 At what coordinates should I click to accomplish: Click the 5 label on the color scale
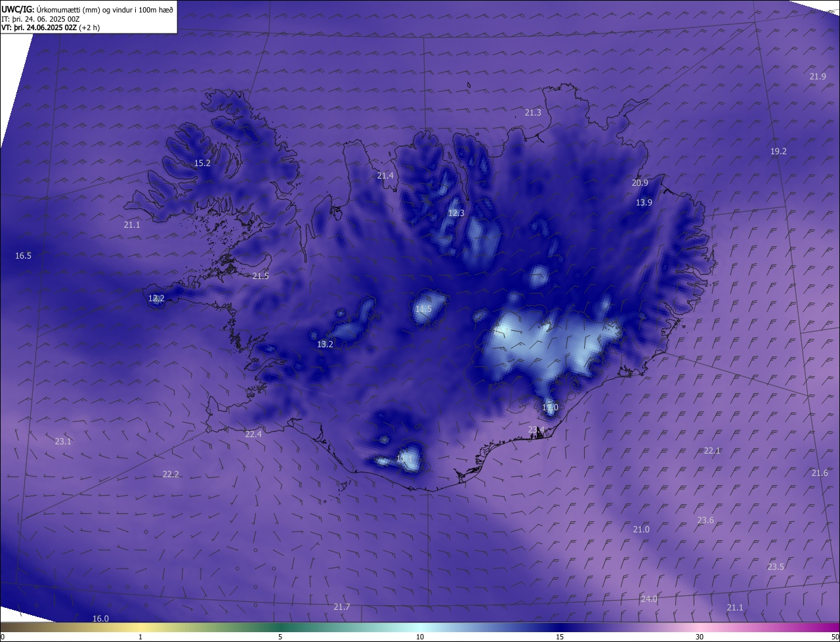tap(280, 637)
